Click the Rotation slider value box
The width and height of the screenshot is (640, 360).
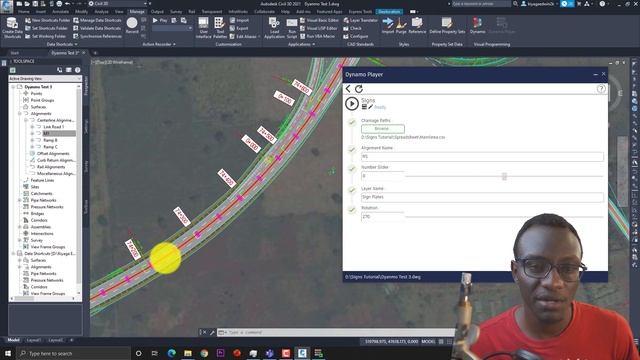click(382, 216)
